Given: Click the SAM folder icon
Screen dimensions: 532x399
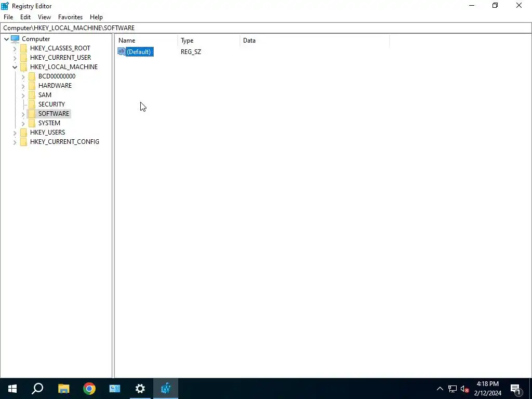Looking at the screenshot, I should pyautogui.click(x=32, y=95).
